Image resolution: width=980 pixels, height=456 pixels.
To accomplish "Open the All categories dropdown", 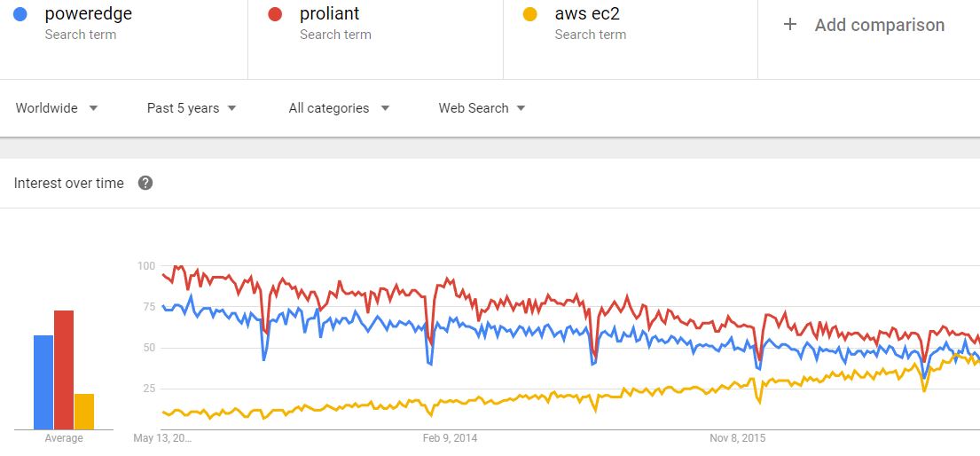I will [339, 108].
